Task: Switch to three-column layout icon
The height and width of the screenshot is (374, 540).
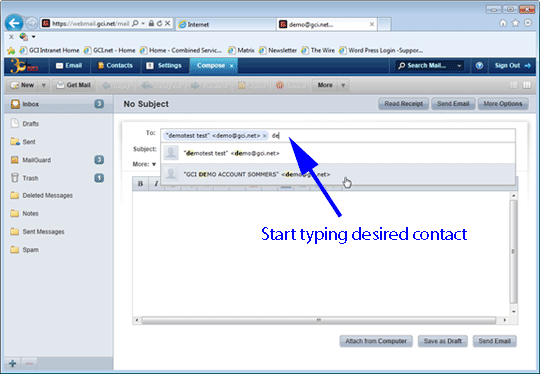Action: tap(527, 85)
